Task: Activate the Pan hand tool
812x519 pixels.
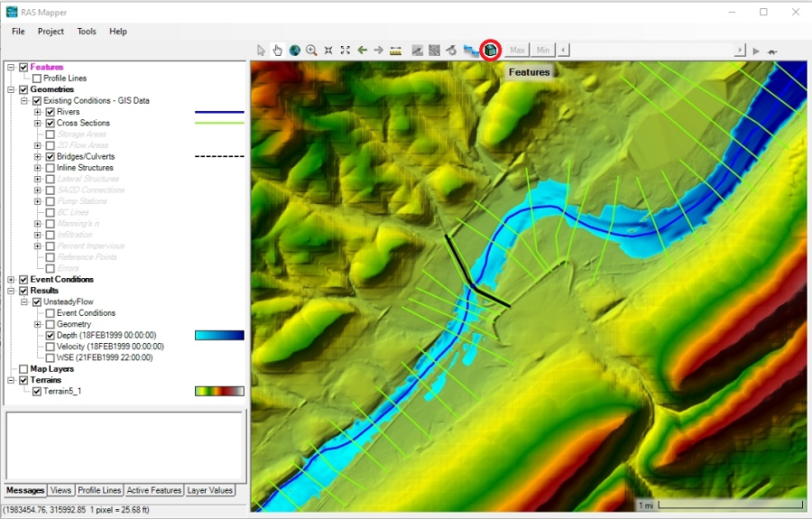Action: click(278, 51)
